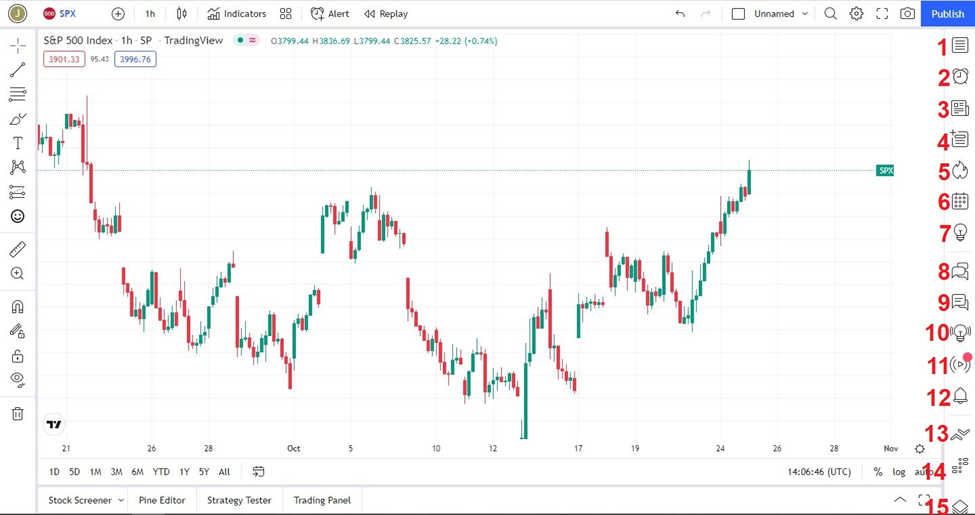Open the Stock Screener dropdown arrow

[121, 500]
